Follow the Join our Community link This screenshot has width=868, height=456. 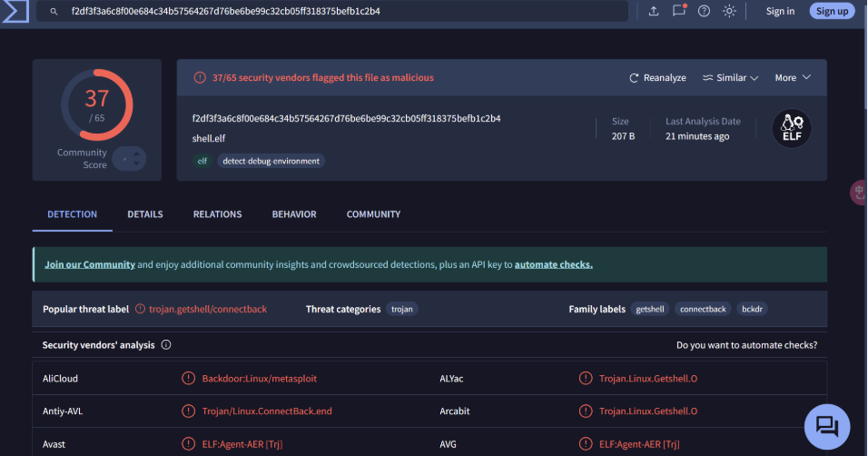point(90,264)
